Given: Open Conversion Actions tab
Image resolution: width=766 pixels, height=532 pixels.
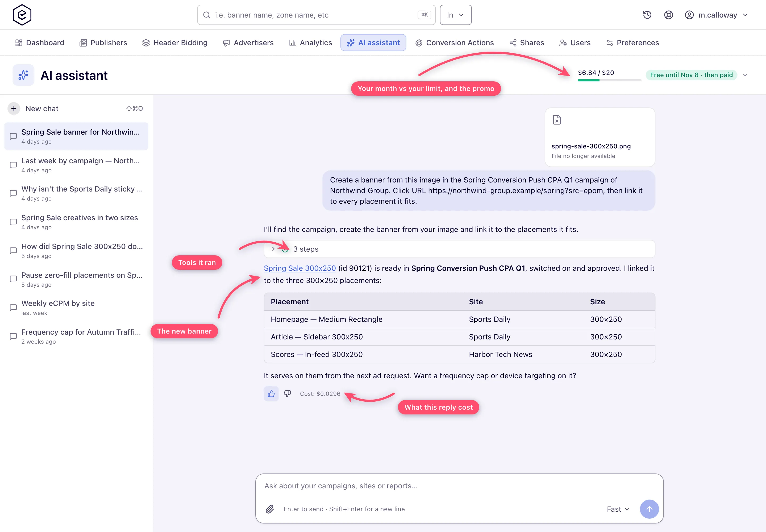Looking at the screenshot, I should 454,43.
